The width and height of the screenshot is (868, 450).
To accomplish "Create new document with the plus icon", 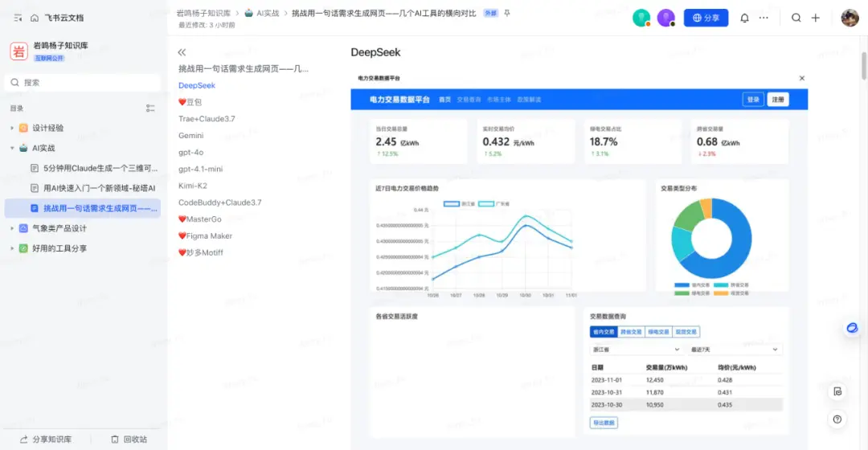I will coord(816,18).
